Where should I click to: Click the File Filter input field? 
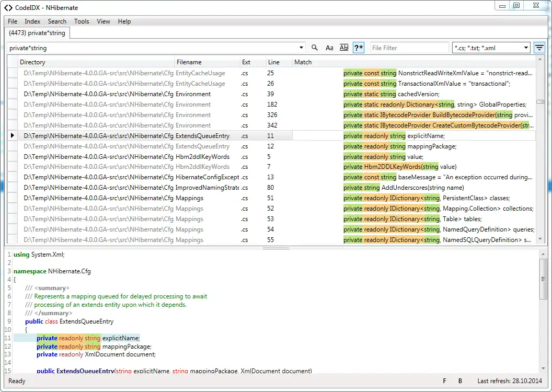tap(409, 48)
